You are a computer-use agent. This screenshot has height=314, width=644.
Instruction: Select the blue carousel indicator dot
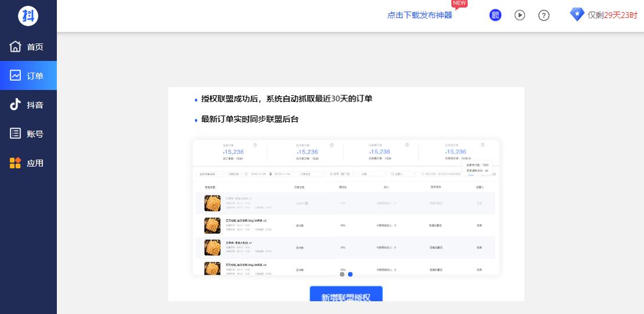pyautogui.click(x=350, y=274)
